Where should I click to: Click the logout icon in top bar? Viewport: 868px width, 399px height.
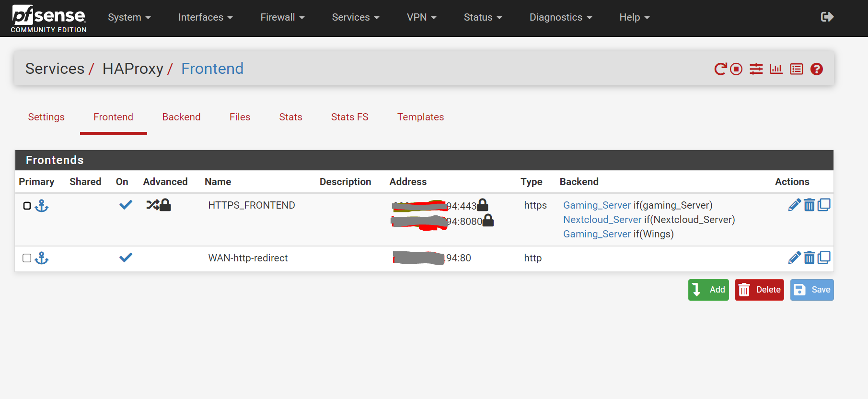[827, 17]
